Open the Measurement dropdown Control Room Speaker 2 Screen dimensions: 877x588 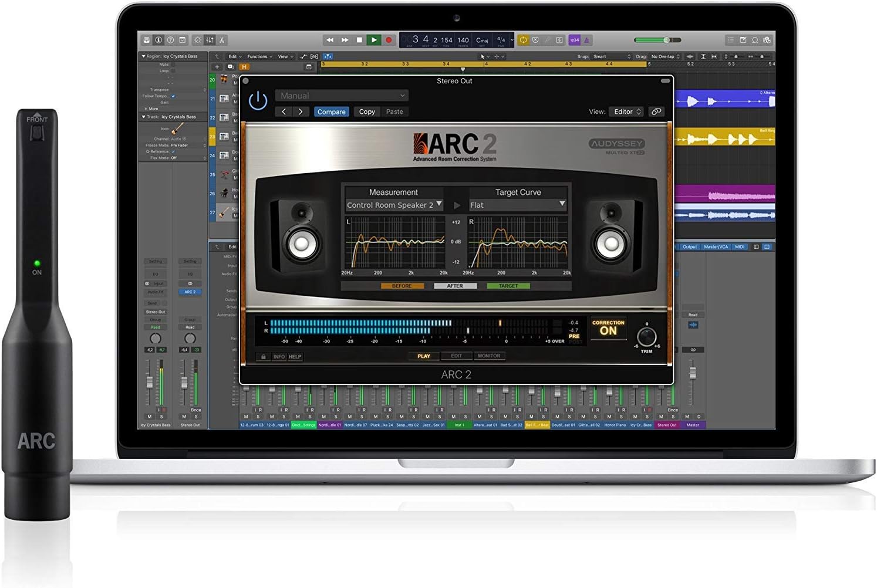tap(394, 205)
